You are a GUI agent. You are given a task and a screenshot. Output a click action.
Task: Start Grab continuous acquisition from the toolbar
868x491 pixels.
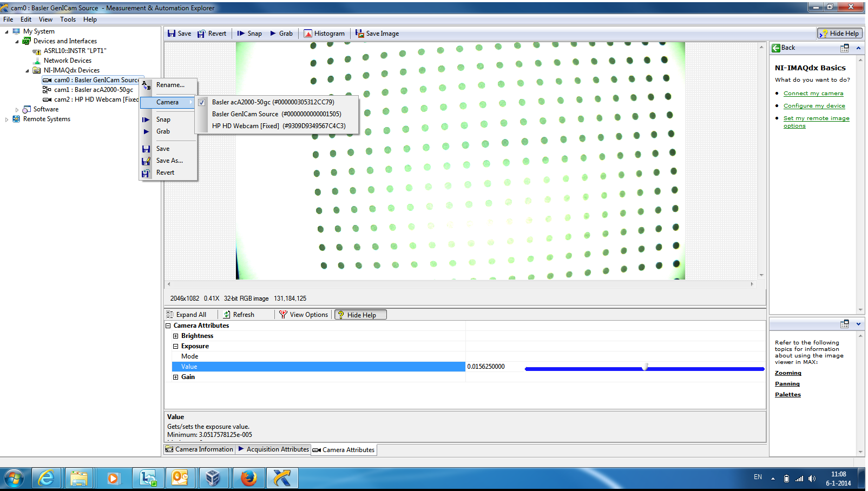[281, 34]
